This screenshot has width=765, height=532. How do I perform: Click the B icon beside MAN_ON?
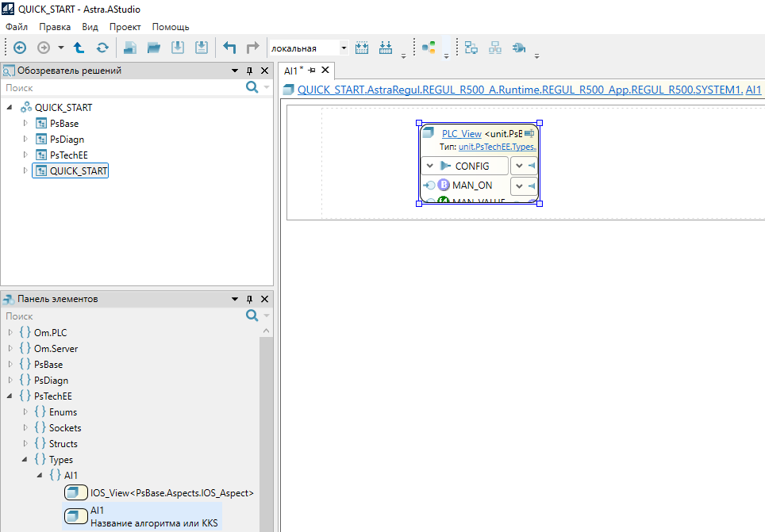[444, 186]
